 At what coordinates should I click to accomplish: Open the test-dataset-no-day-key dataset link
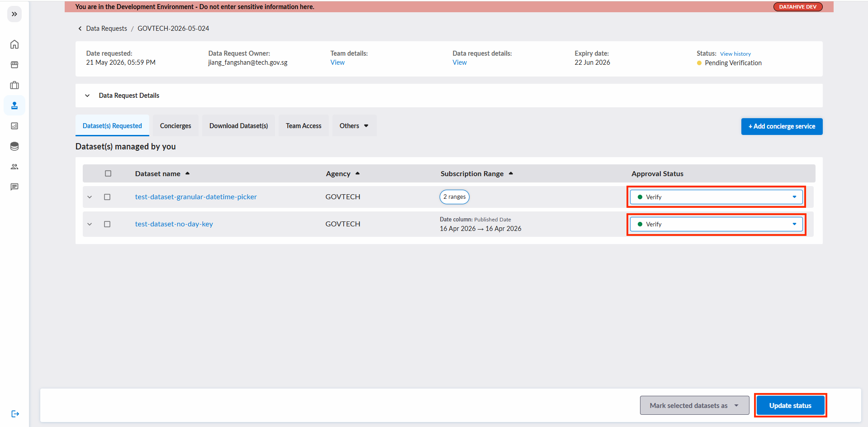click(x=174, y=224)
